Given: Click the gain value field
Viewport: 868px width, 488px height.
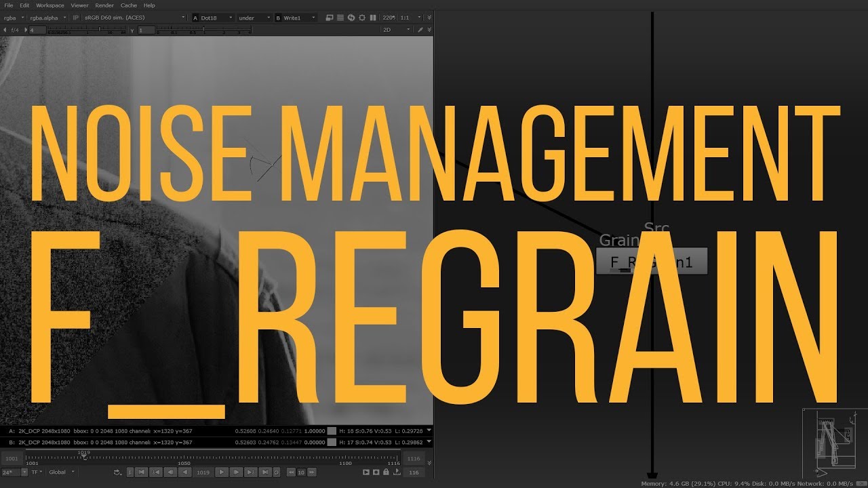Looking at the screenshot, I should [x=37, y=30].
